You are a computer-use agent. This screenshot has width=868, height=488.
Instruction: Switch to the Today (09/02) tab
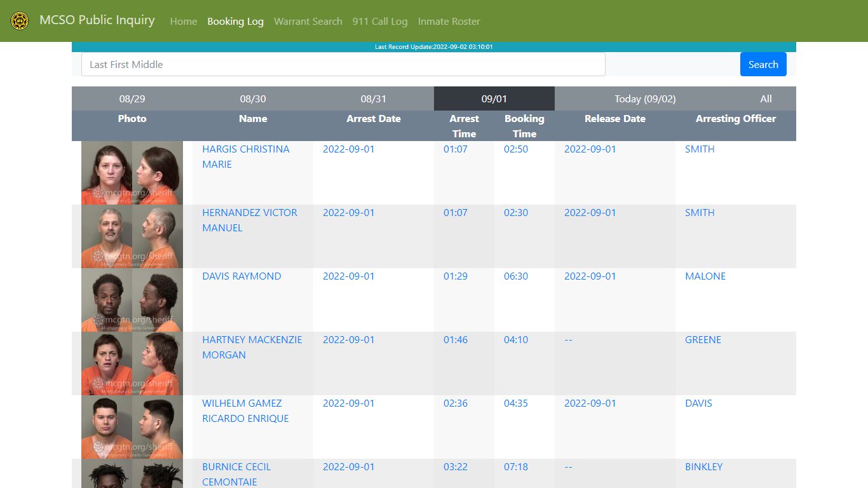click(645, 98)
